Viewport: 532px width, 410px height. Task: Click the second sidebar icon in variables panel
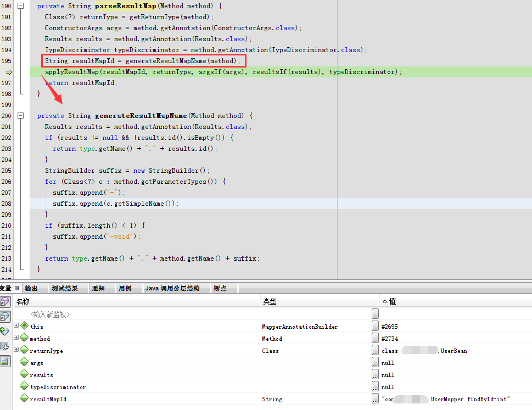5,316
